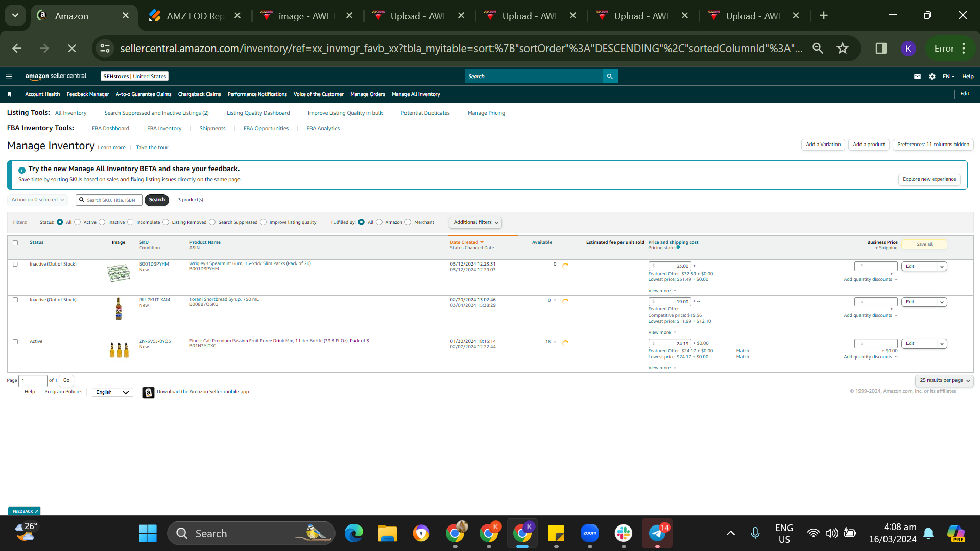Open the Windows Start menu
The width and height of the screenshot is (980, 551).
point(148,534)
